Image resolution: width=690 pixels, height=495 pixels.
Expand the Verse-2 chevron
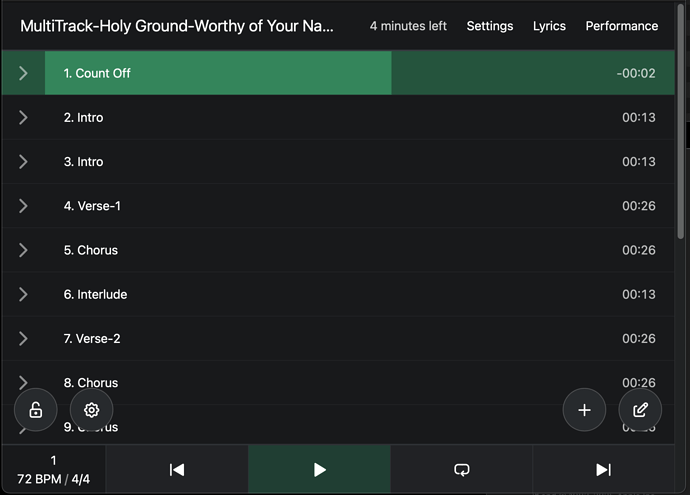pos(23,338)
